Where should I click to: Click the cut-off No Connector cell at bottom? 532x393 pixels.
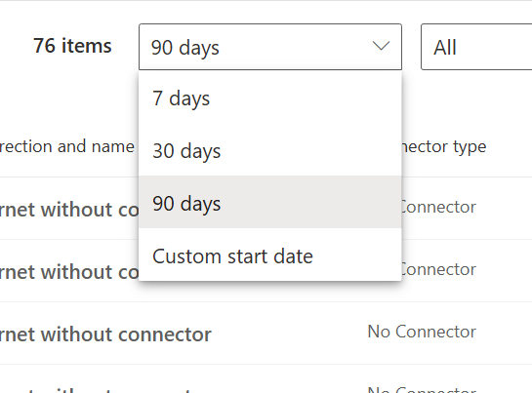(422, 389)
